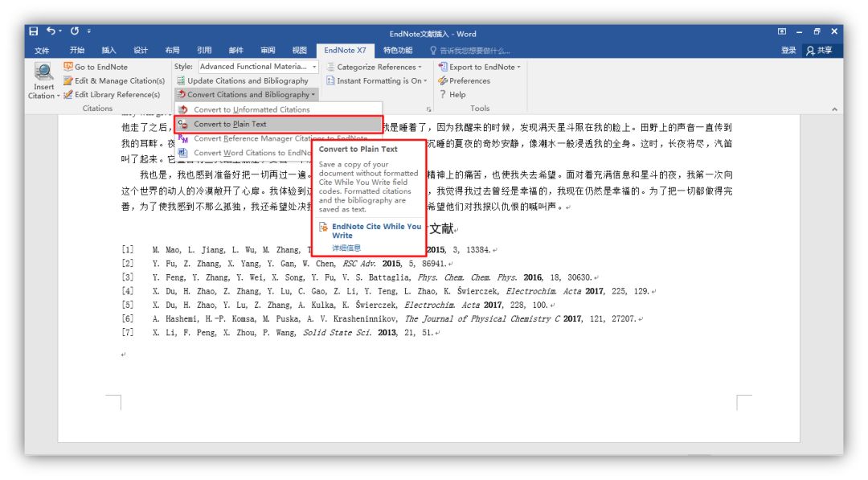Expand the Style dropdown list
This screenshot has width=868, height=480.
314,67
